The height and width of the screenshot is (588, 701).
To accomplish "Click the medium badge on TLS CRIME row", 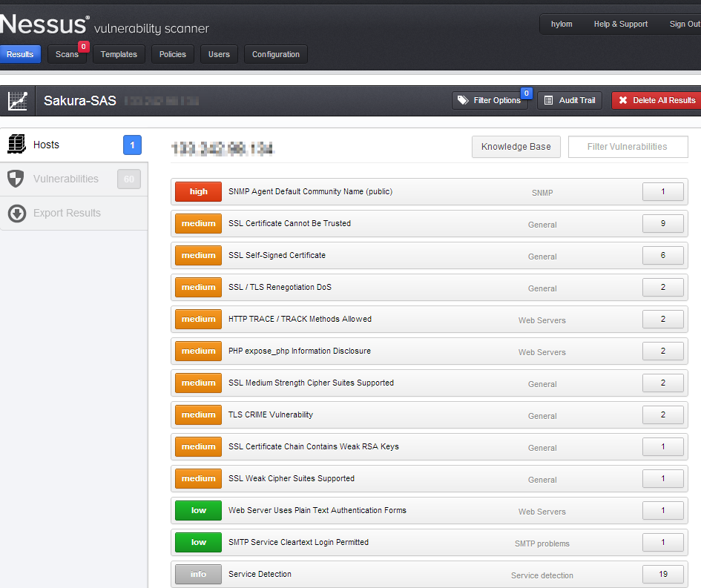I will pyautogui.click(x=199, y=414).
